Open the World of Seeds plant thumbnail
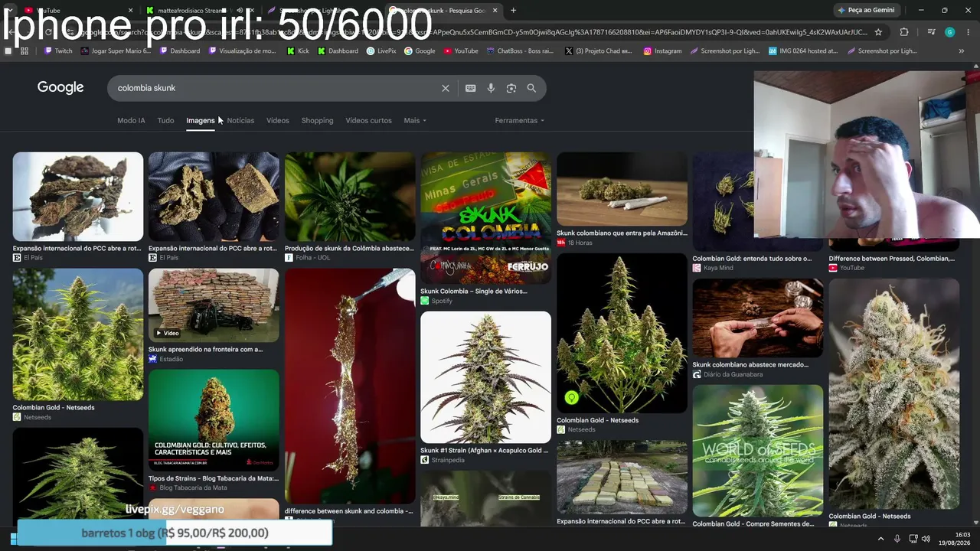 pyautogui.click(x=758, y=451)
